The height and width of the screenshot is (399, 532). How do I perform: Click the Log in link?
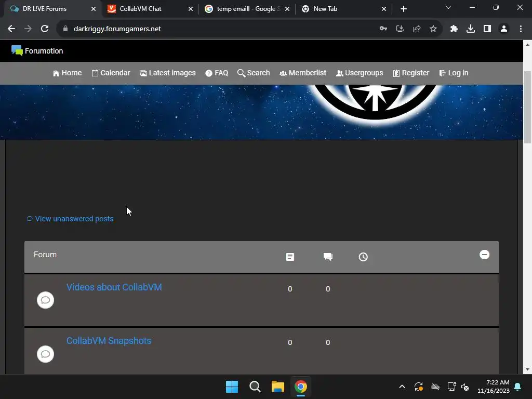pos(454,73)
